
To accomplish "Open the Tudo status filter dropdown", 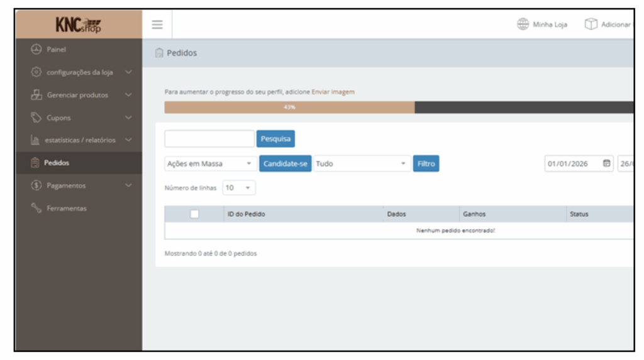I will pyautogui.click(x=362, y=164).
